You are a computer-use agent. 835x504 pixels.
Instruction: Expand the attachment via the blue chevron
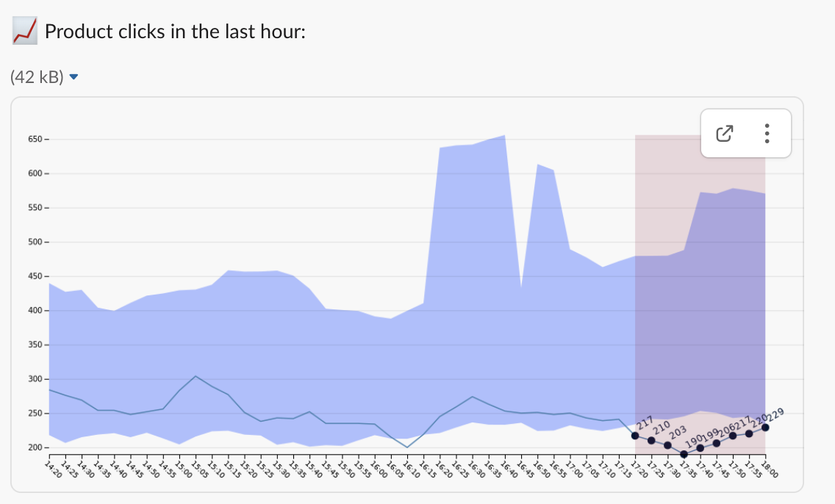click(73, 75)
